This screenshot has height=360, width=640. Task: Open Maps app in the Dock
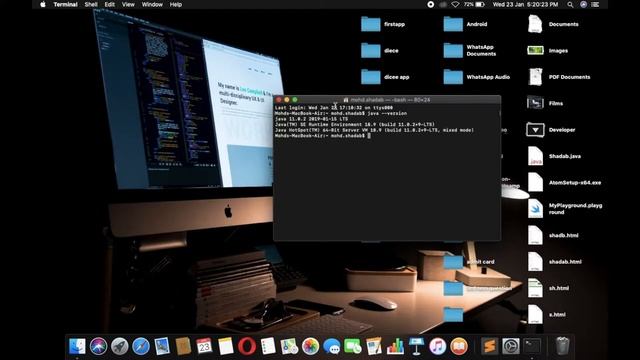point(289,346)
